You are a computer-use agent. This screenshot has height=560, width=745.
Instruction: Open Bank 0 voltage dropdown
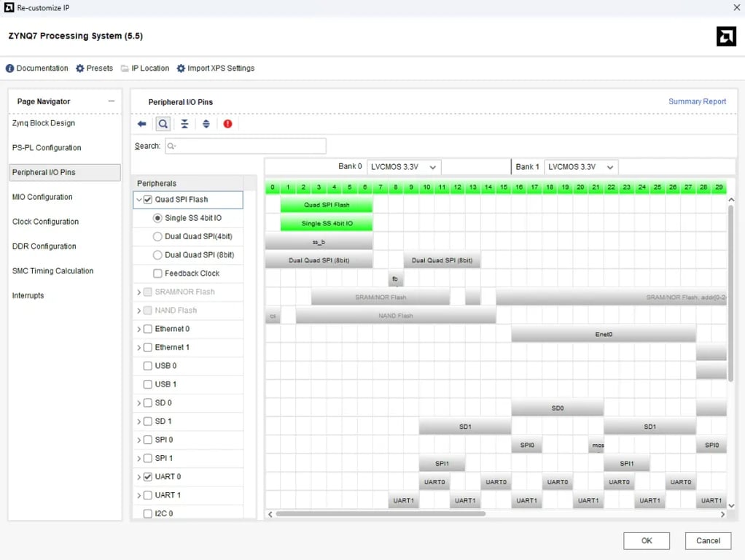pos(404,167)
